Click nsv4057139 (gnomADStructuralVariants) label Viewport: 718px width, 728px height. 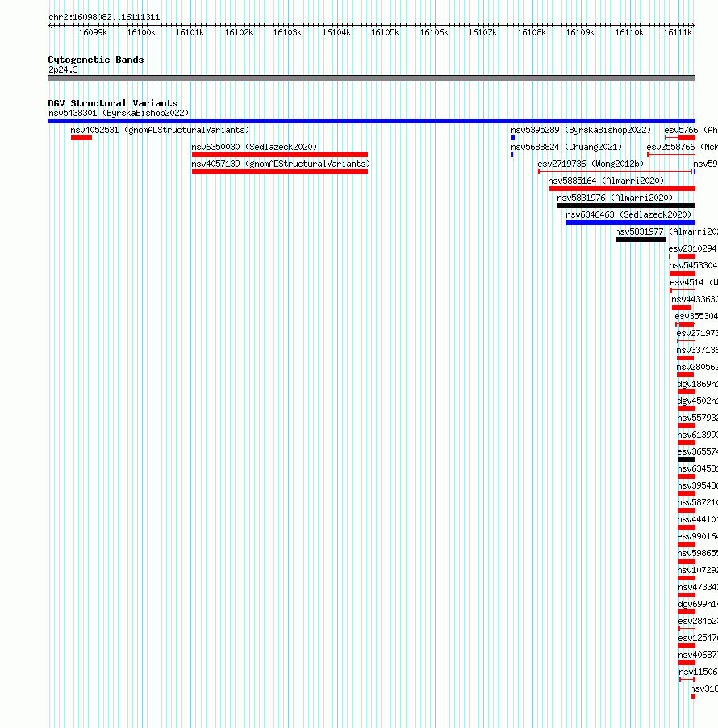coord(281,164)
